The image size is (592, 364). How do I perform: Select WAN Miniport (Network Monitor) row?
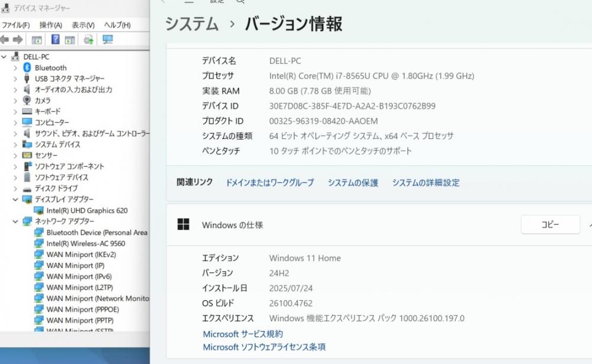click(98, 298)
